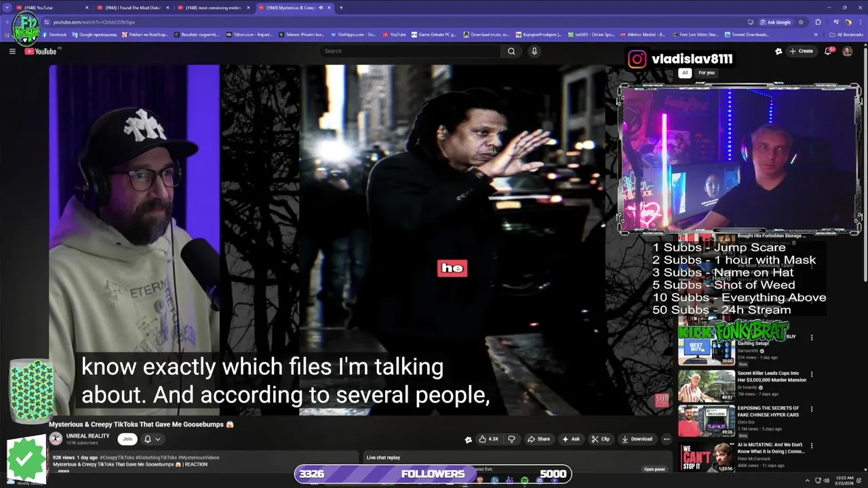Open the notification bell dropdown beside Join
868x488 pixels.
152,439
